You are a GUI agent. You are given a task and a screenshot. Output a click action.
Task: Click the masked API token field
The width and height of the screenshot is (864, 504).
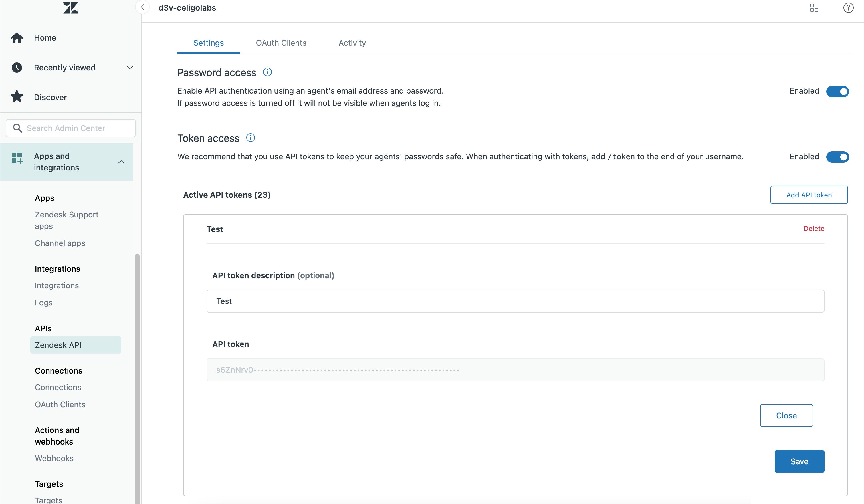tap(515, 370)
